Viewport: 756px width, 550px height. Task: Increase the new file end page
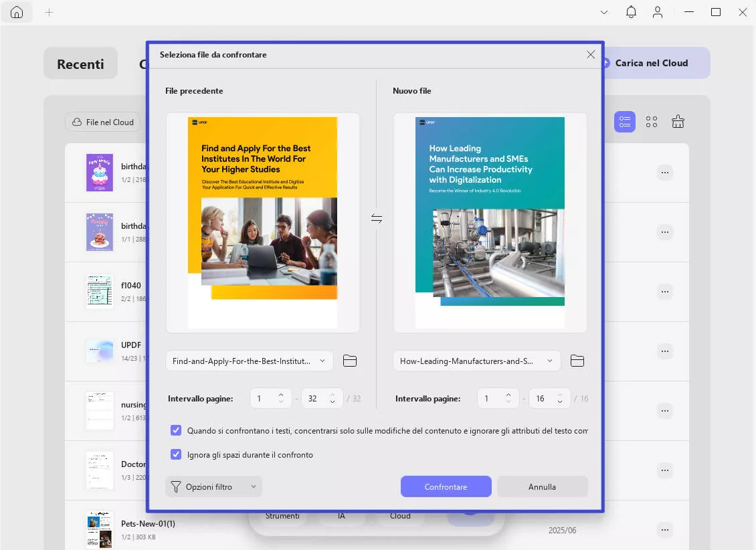(x=560, y=395)
